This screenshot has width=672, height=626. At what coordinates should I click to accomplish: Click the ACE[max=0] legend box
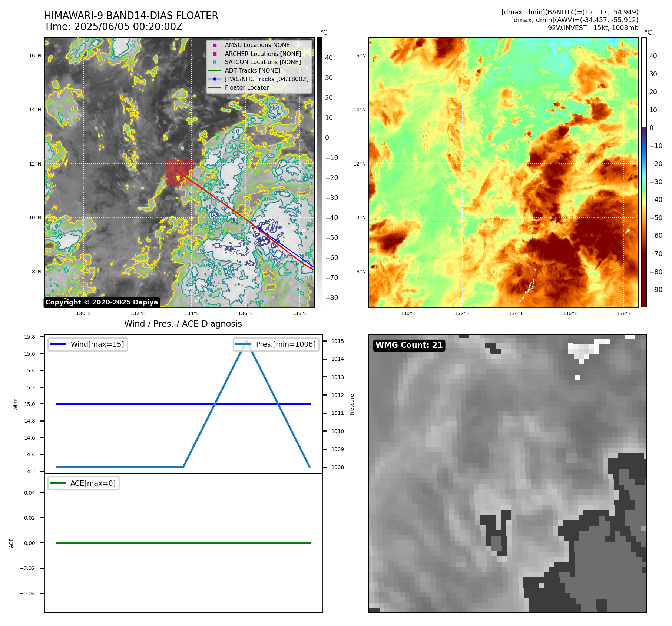[x=83, y=483]
